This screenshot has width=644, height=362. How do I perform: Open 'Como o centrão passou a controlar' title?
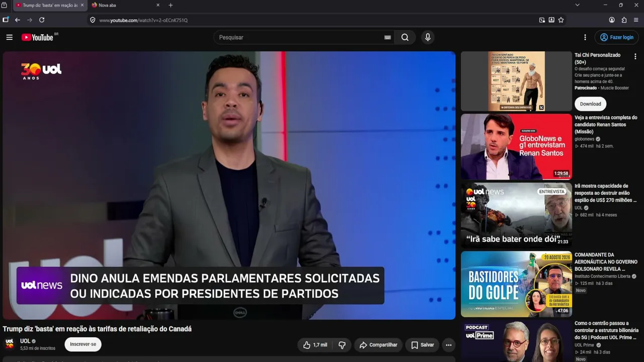[606, 330]
